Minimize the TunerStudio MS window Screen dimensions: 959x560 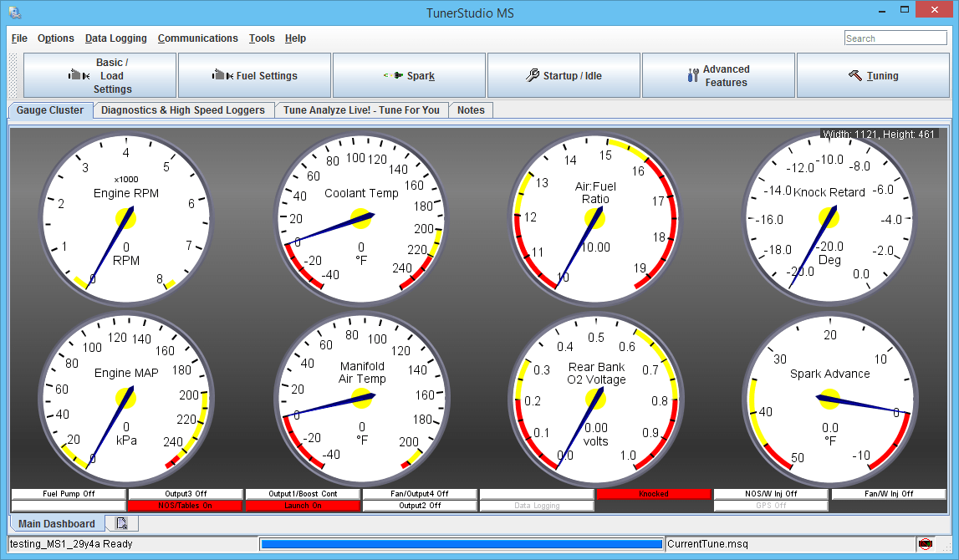882,10
